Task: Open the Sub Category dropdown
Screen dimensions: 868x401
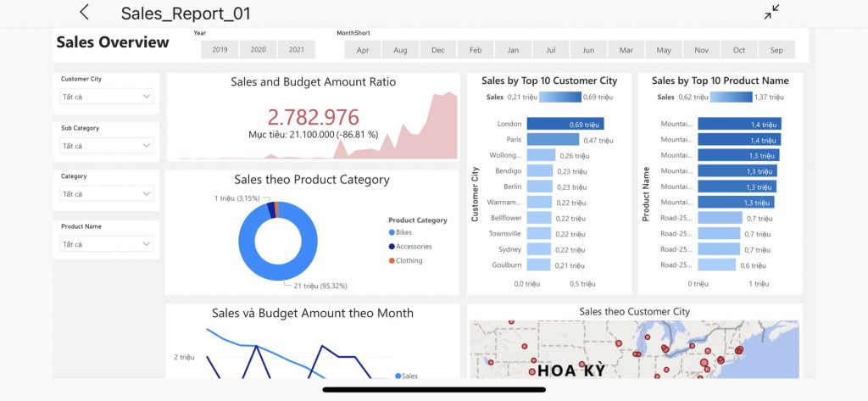Action: (x=106, y=146)
